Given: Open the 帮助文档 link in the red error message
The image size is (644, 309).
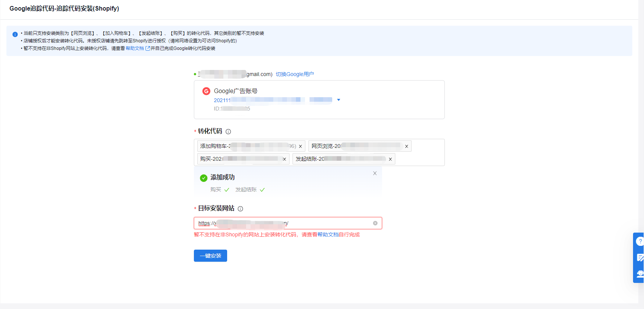Looking at the screenshot, I should (328, 234).
